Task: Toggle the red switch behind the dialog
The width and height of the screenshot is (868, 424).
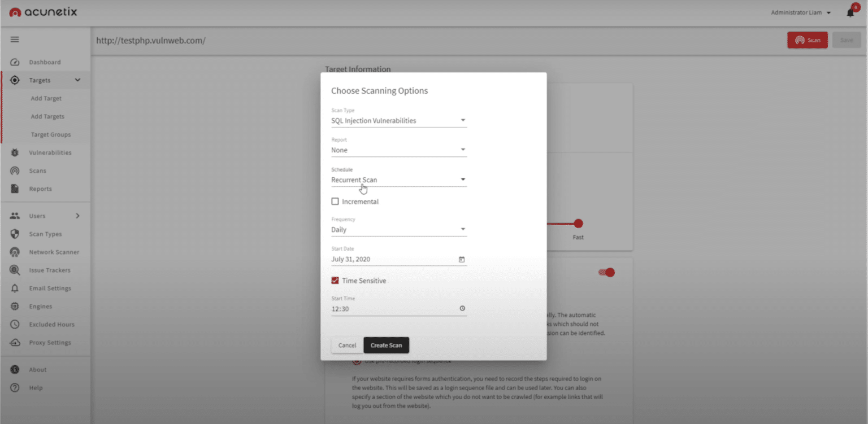Action: tap(607, 273)
